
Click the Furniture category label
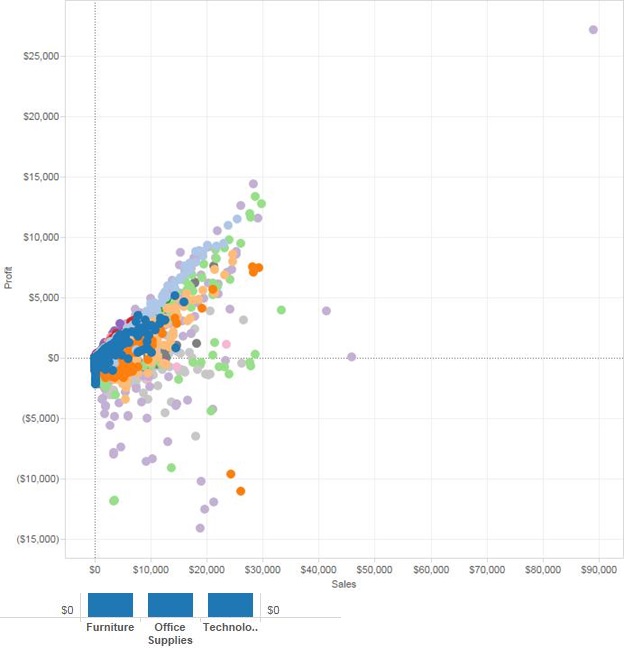pyautogui.click(x=110, y=628)
